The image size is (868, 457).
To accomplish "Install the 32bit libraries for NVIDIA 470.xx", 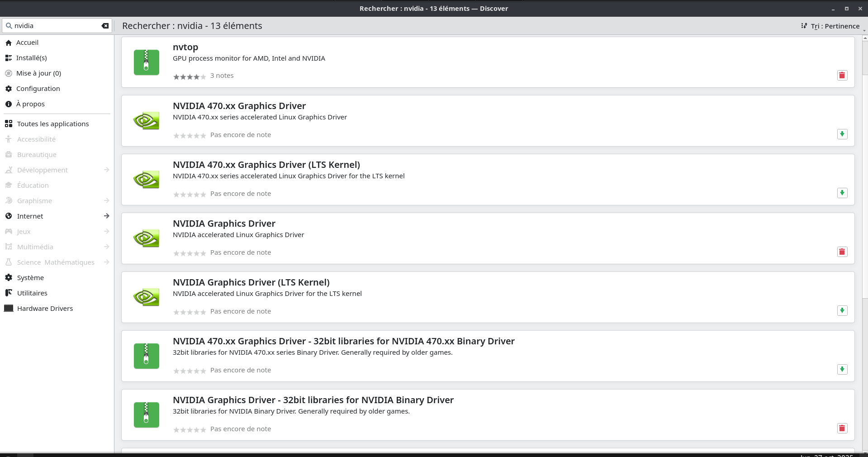I will point(842,370).
